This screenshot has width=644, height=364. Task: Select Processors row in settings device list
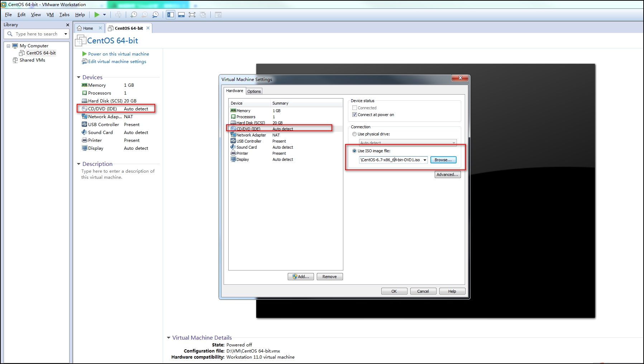(286, 117)
